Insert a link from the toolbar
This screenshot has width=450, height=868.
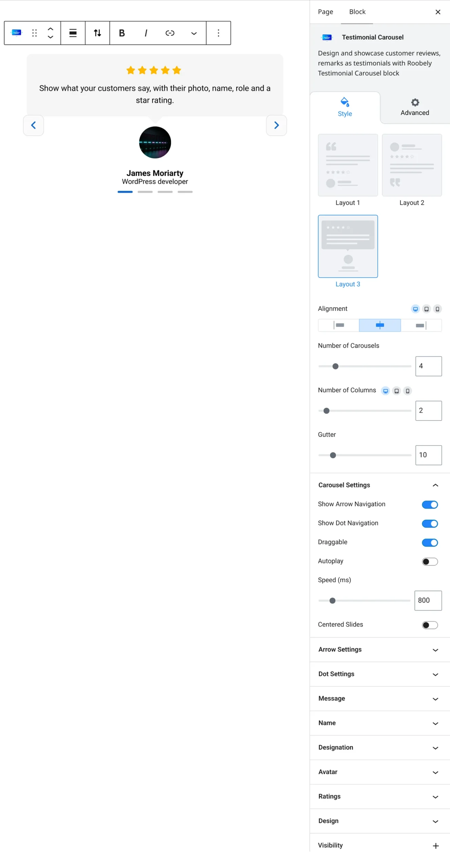tap(170, 33)
